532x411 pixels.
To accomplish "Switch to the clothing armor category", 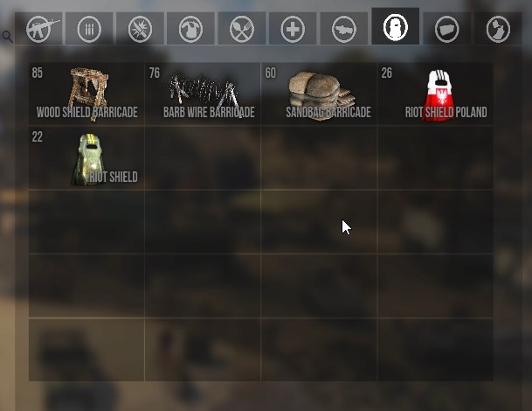I will [190, 29].
